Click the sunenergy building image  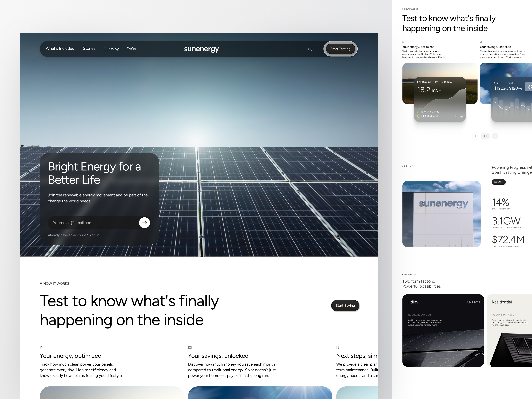point(441,214)
